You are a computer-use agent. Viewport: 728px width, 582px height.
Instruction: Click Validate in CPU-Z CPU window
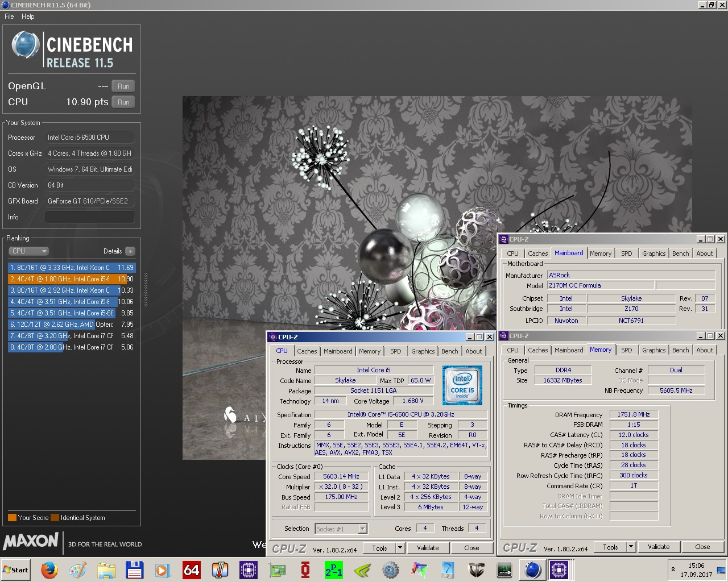click(428, 548)
